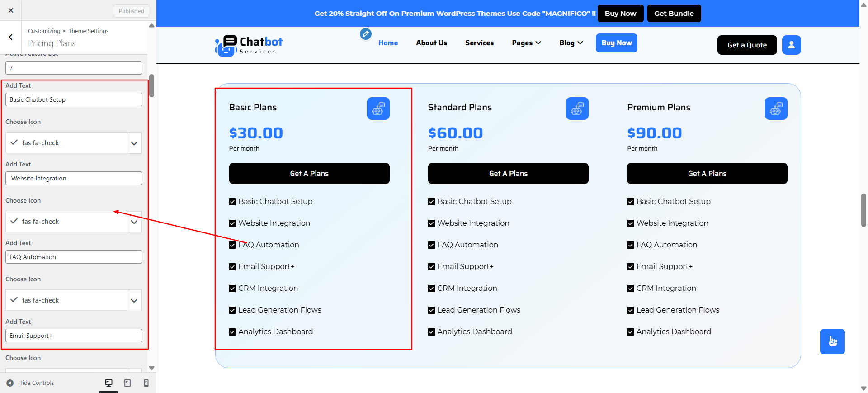868x393 pixels.
Task: Click the Premium Plans robot icon
Action: (776, 109)
